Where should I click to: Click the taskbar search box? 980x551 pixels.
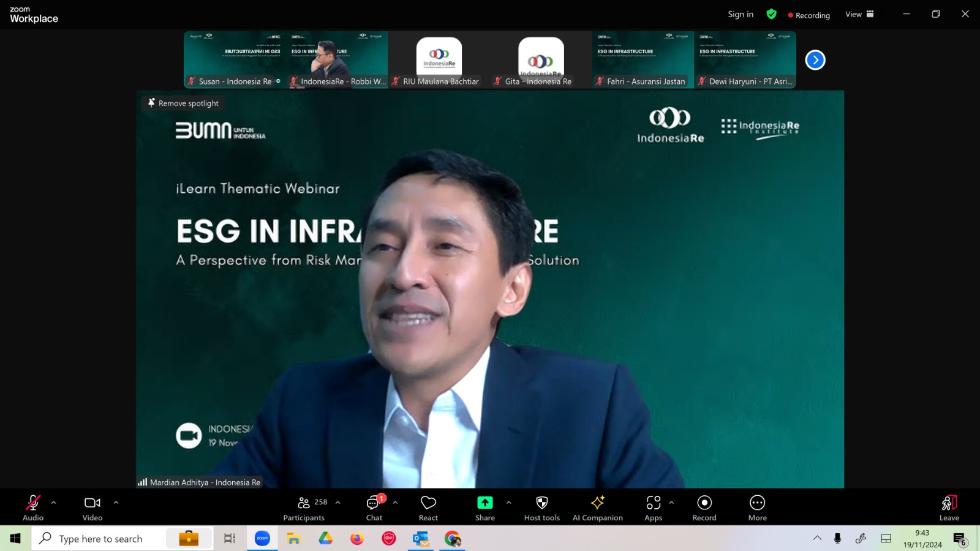tap(123, 538)
